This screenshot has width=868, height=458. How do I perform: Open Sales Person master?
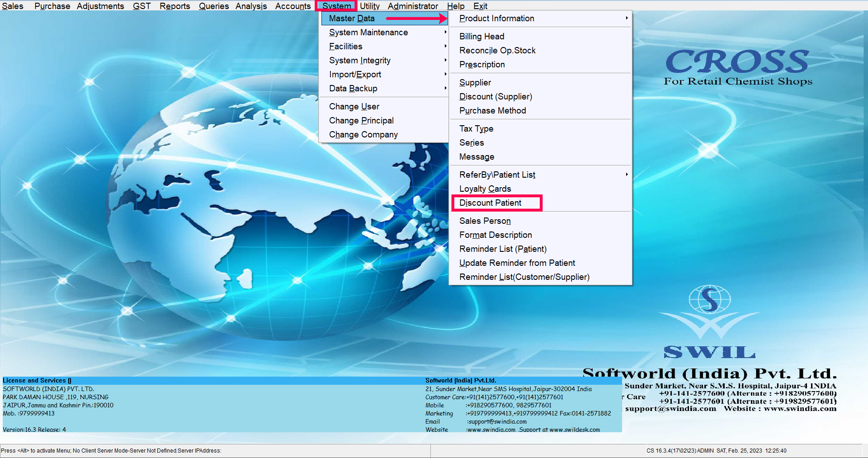pyautogui.click(x=541, y=221)
